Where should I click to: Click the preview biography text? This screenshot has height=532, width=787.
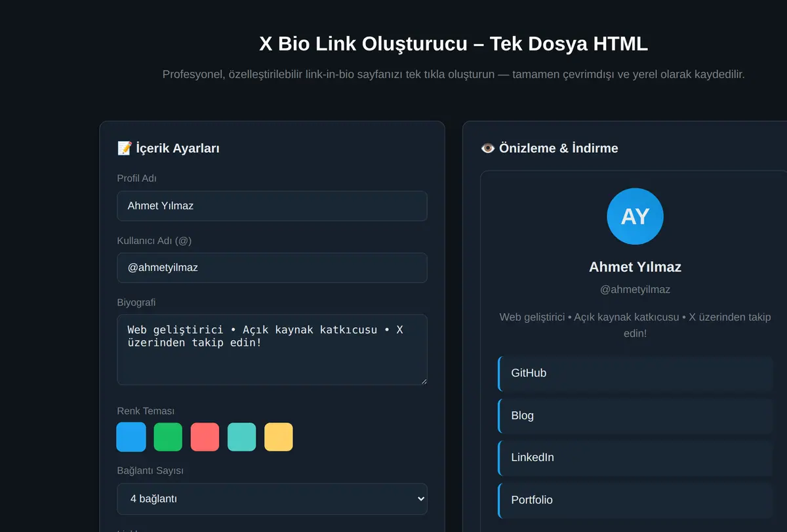(635, 325)
